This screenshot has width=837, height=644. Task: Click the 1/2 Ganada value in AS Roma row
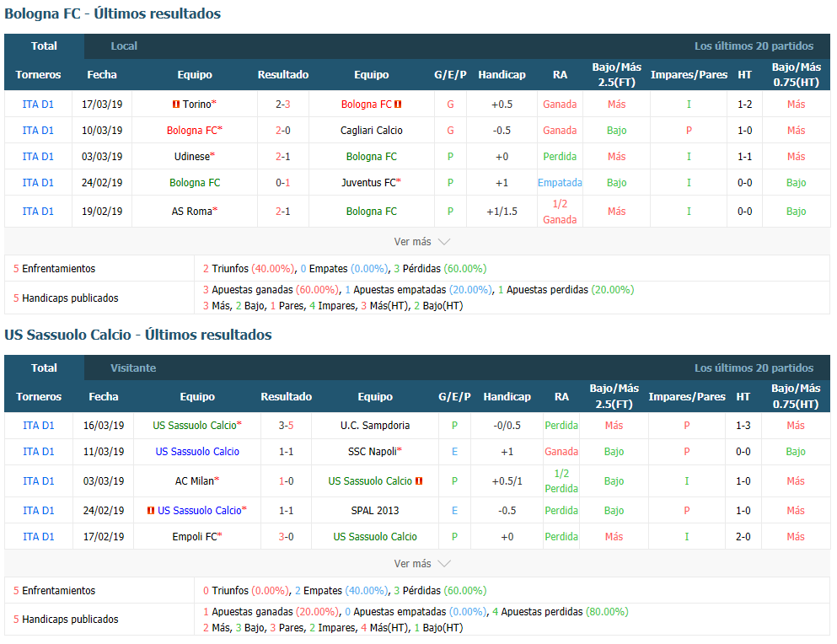click(560, 212)
